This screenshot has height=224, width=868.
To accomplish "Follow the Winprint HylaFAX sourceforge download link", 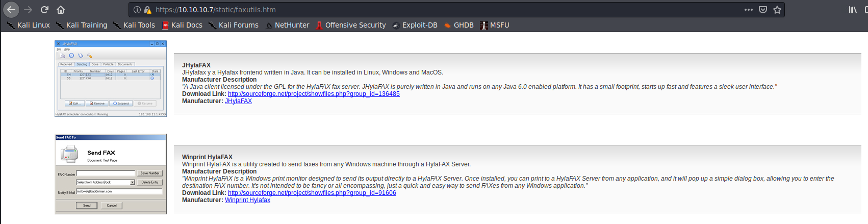I will 312,193.
